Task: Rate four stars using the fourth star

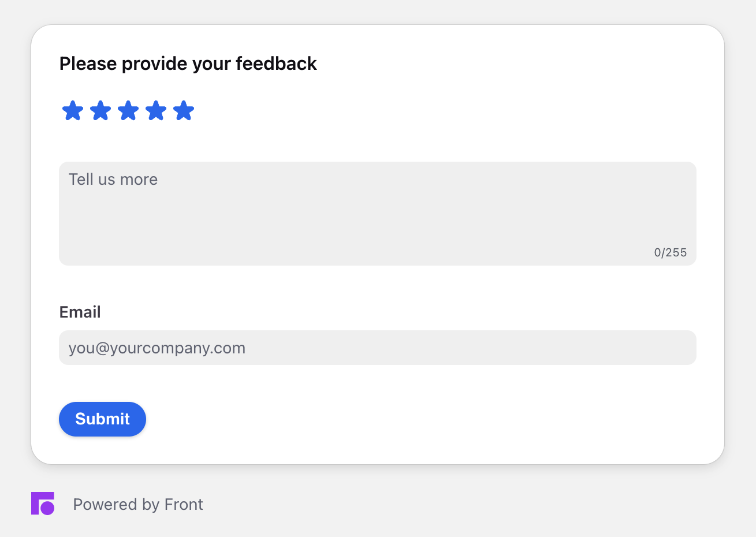Action: [x=156, y=110]
